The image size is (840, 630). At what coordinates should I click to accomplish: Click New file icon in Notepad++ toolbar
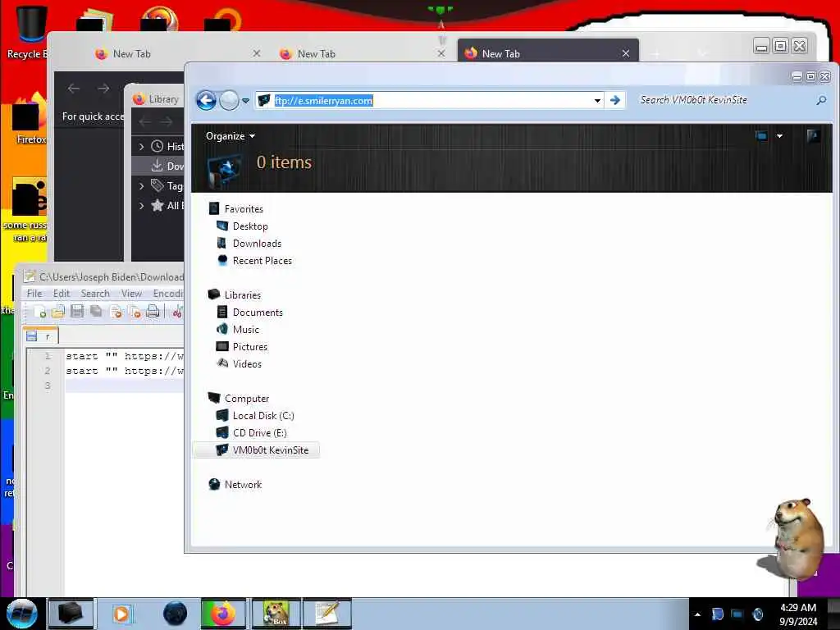pos(39,311)
